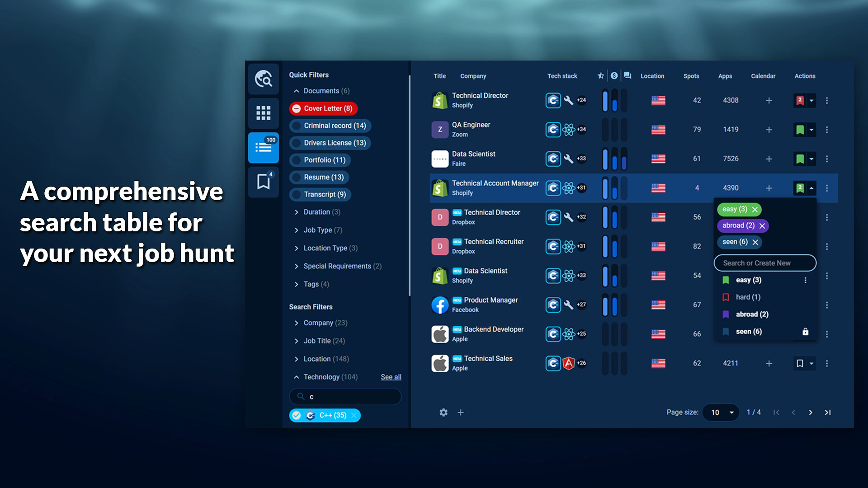Click empty bookmark icon on Technical Sales row

tap(800, 363)
